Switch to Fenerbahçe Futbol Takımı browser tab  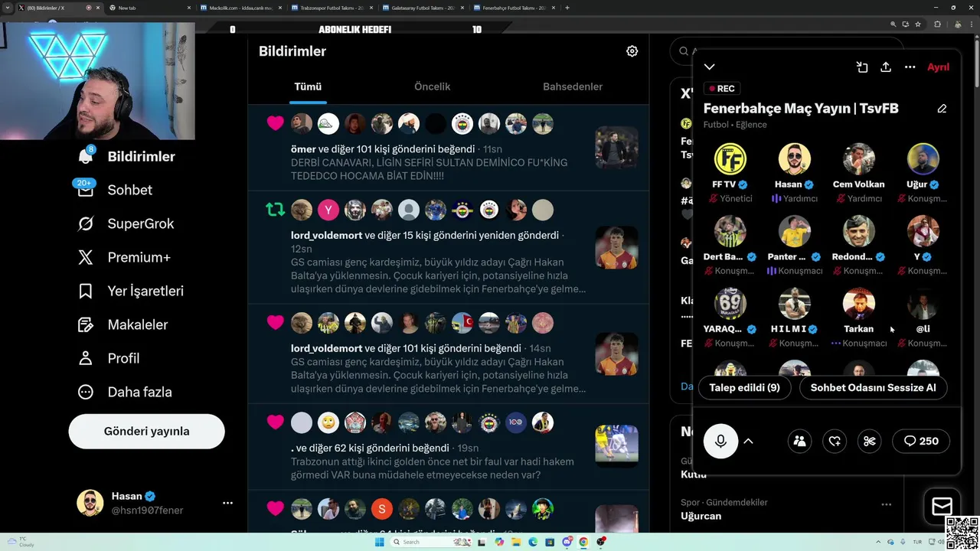coord(514,8)
